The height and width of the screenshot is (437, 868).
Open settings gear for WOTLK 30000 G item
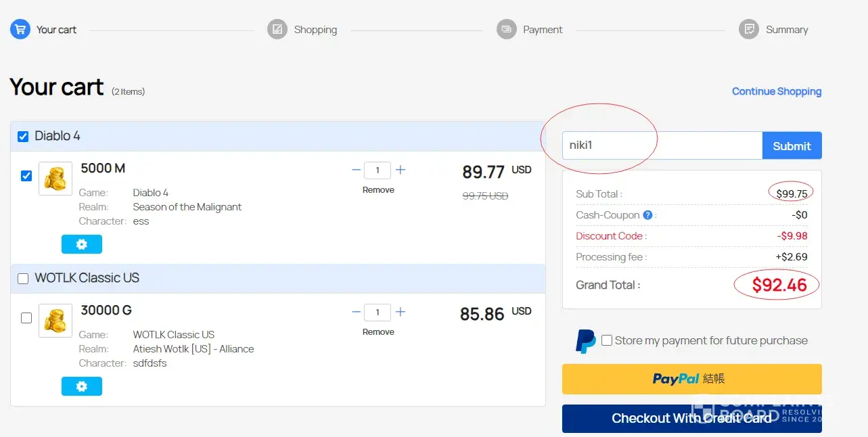click(x=82, y=386)
